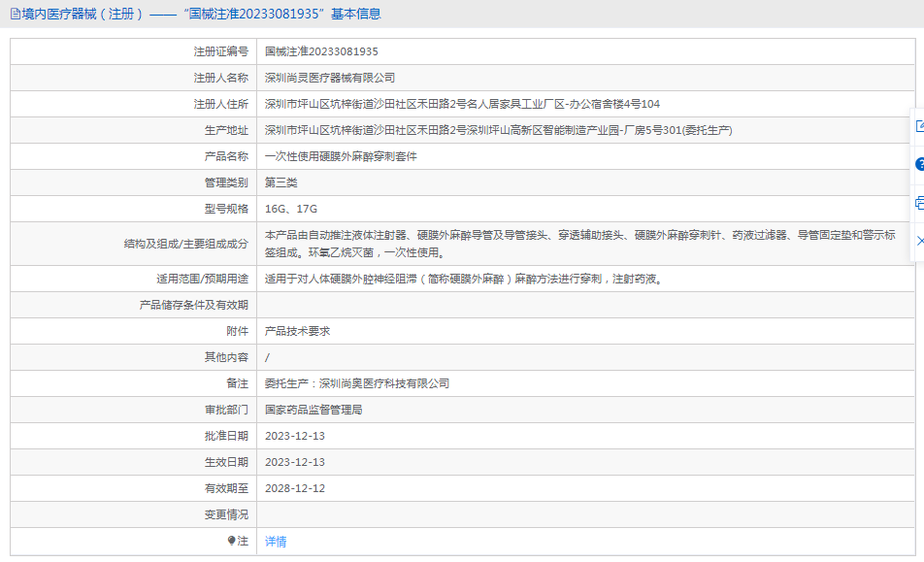The image size is (924, 562).
Task: Select the production address ending 301(委托生产)
Action: point(499,130)
